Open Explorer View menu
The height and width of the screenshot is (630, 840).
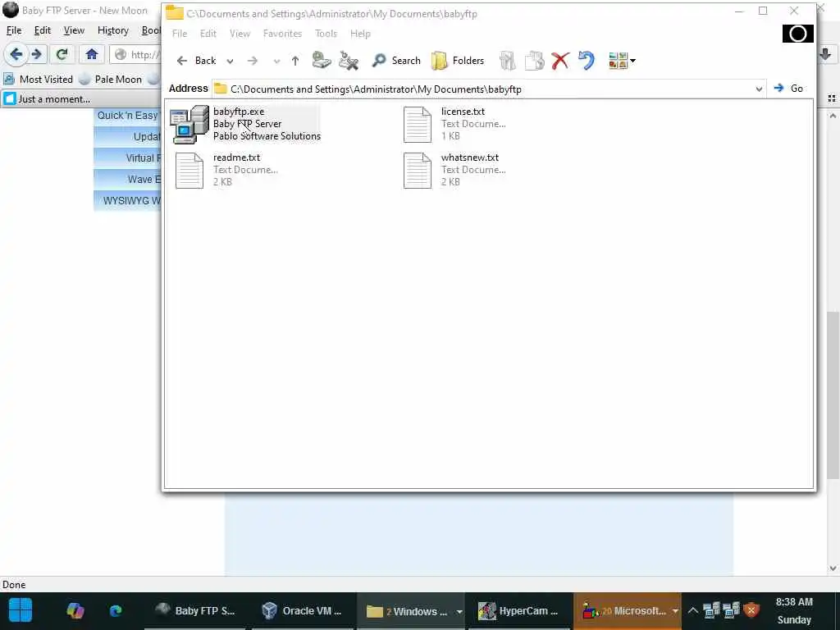coord(240,33)
